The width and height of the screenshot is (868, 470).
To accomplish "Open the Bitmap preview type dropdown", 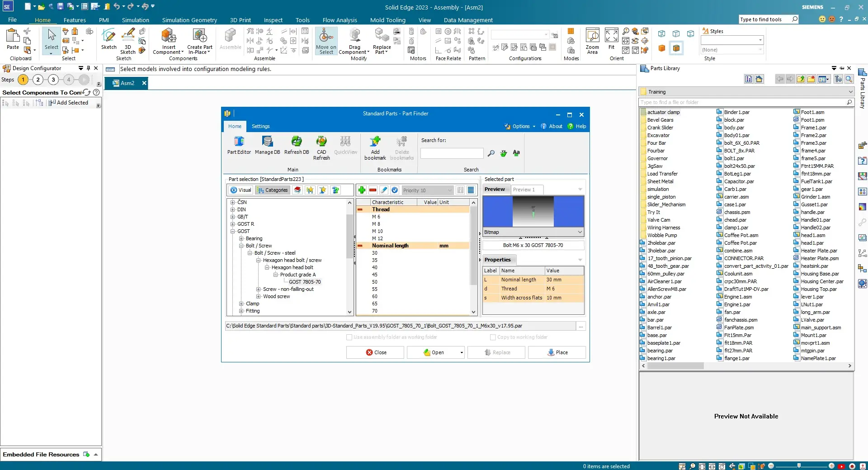I will (580, 233).
